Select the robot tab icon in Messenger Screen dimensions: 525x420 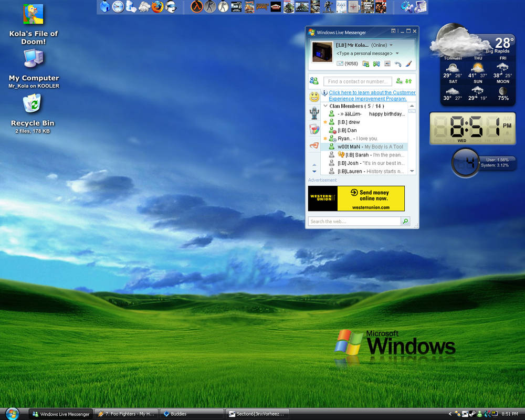pyautogui.click(x=314, y=113)
